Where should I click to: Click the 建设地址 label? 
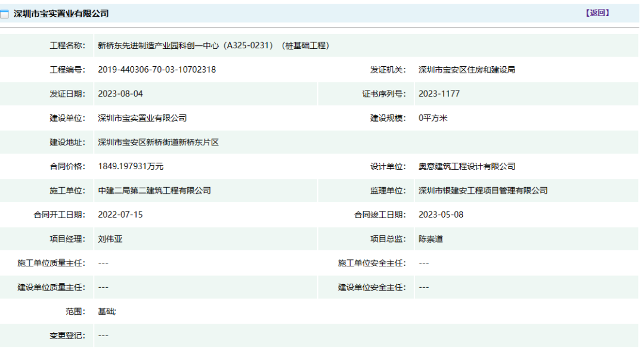67,142
